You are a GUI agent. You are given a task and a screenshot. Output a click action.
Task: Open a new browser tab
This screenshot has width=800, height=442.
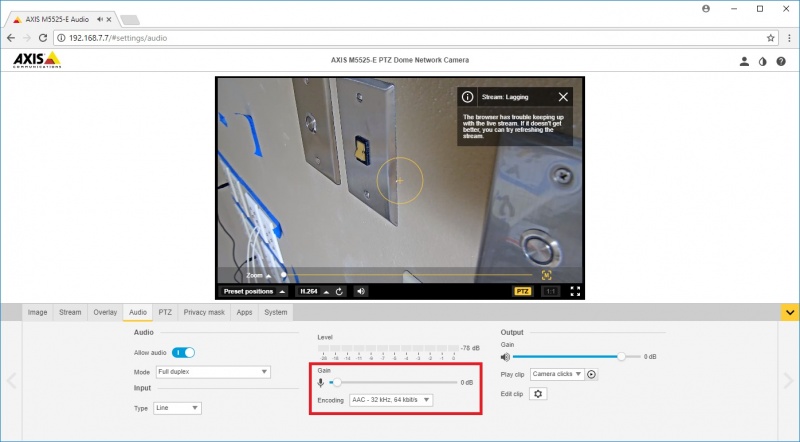(130, 20)
